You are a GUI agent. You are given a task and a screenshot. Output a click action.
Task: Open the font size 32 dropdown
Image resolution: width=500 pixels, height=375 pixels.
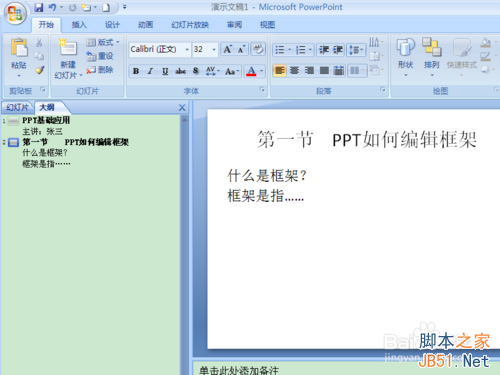click(x=214, y=50)
